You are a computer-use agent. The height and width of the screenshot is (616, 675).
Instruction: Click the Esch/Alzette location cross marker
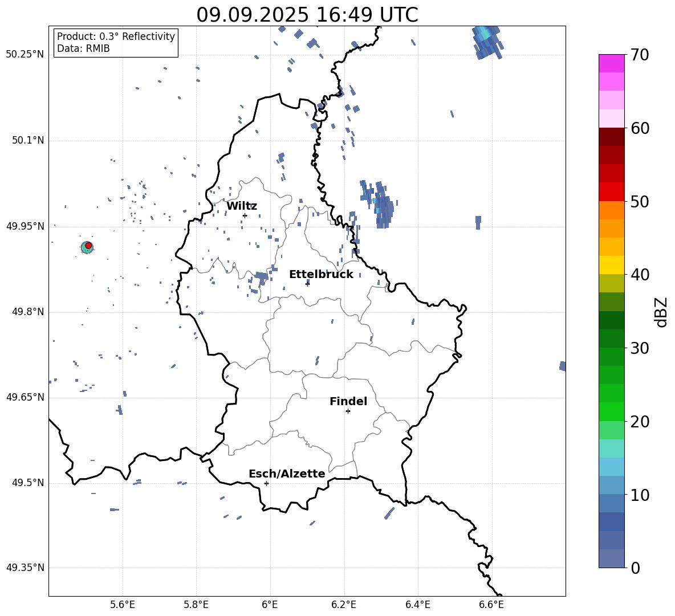coord(266,483)
